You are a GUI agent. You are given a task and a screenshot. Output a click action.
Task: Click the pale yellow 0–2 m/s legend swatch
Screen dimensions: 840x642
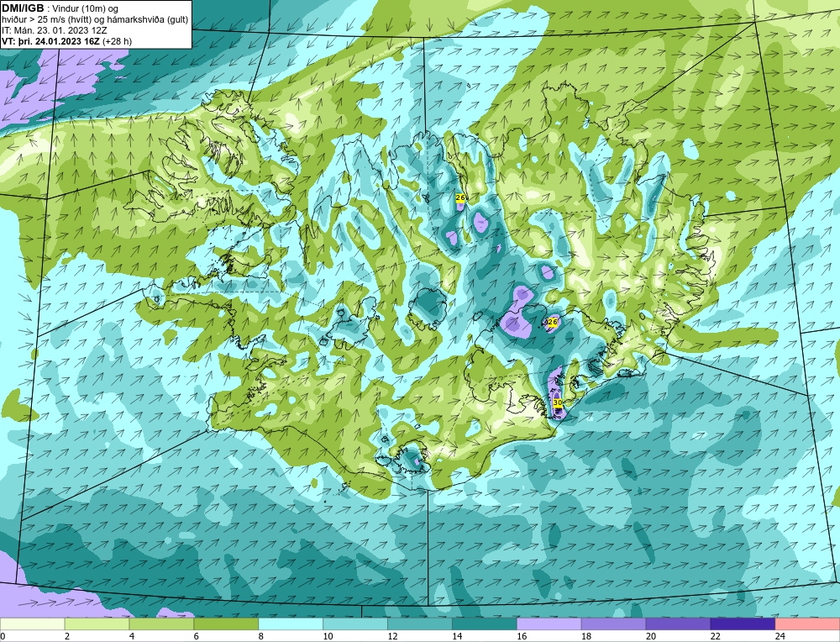tap(32, 624)
